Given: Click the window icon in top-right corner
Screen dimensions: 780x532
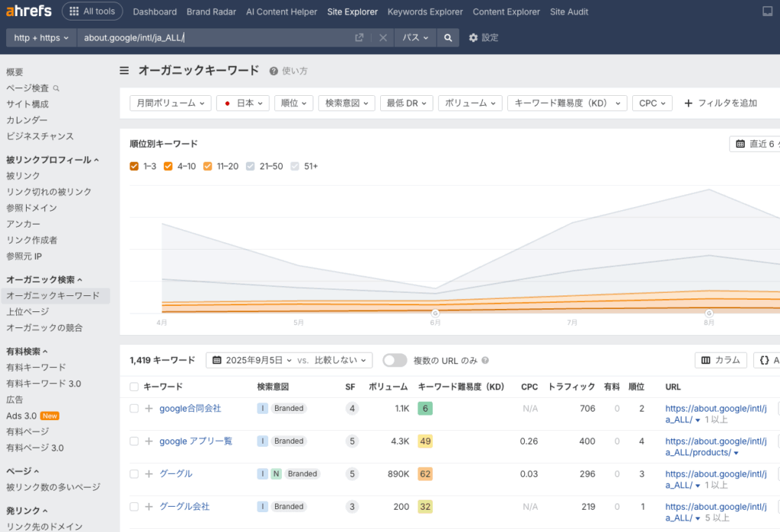Looking at the screenshot, I should click(767, 11).
